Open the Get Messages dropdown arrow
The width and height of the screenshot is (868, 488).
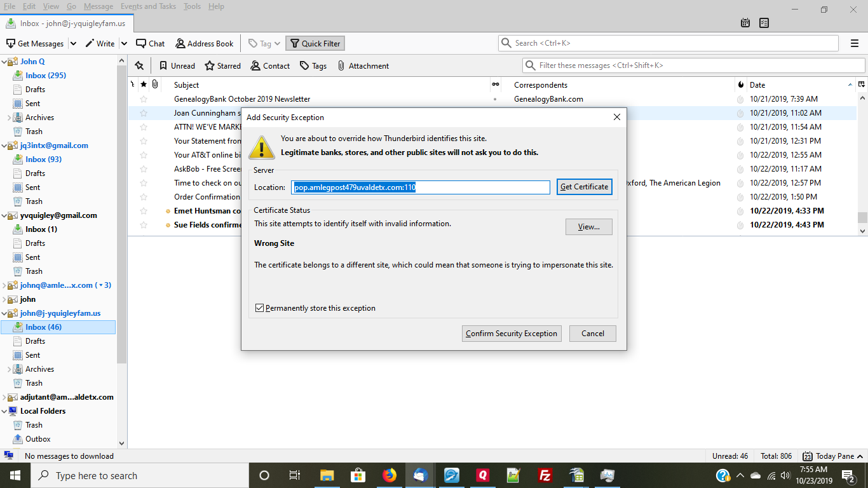(73, 44)
